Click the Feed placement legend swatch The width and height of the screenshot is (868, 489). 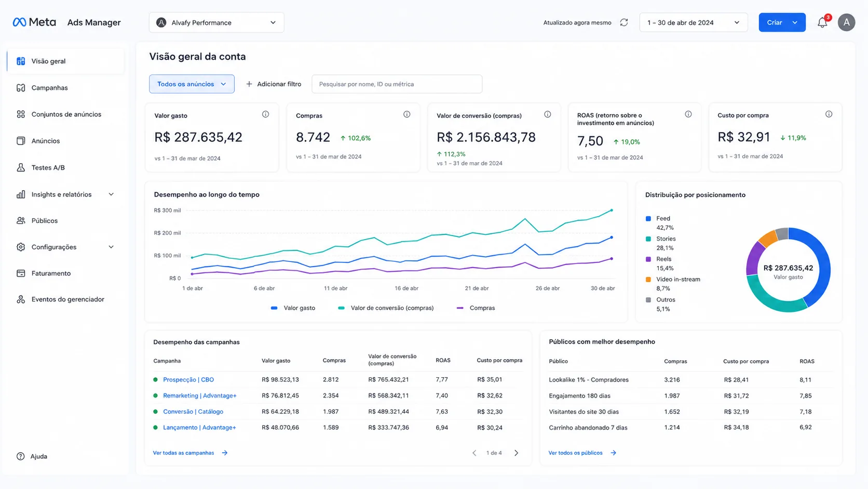click(x=648, y=219)
